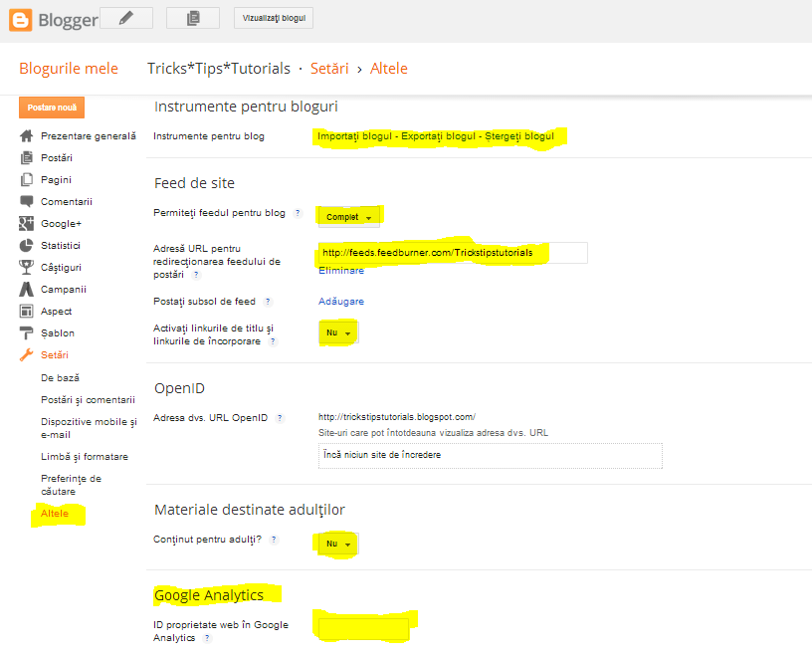Viewport: 812px width, 657px height.
Task: Open the Nu dropdown for adult content
Action: [338, 545]
